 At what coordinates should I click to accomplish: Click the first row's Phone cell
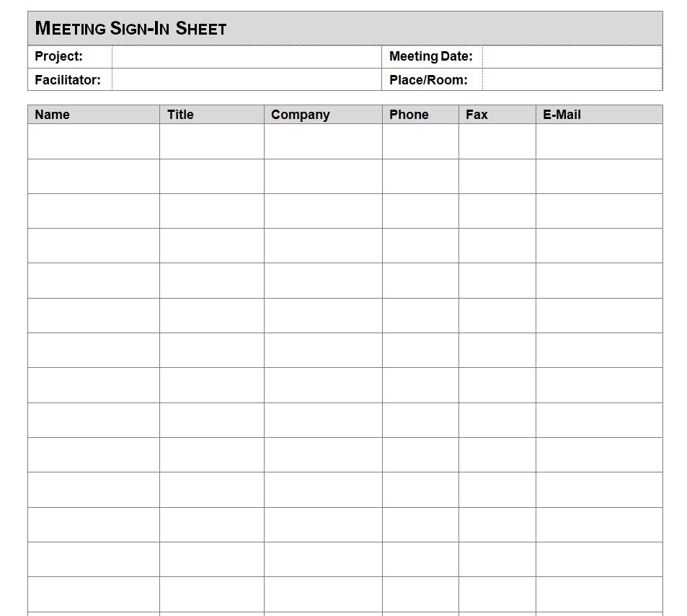point(420,141)
